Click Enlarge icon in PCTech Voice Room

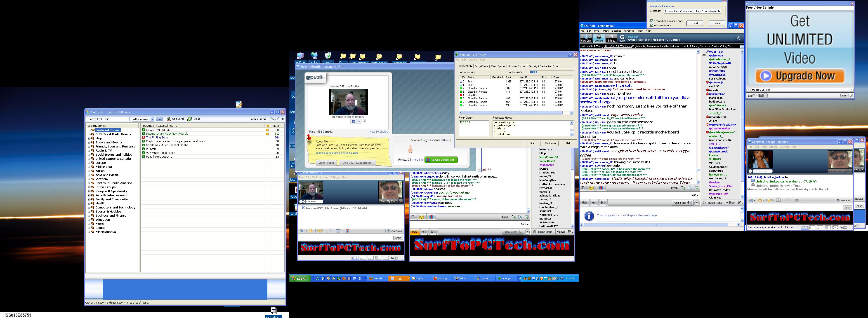tap(611, 38)
